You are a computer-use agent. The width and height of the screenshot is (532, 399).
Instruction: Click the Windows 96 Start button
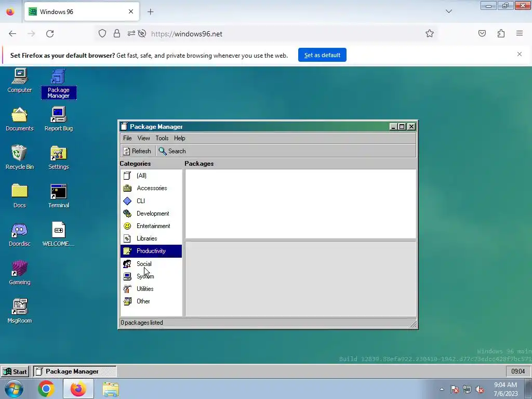point(15,371)
